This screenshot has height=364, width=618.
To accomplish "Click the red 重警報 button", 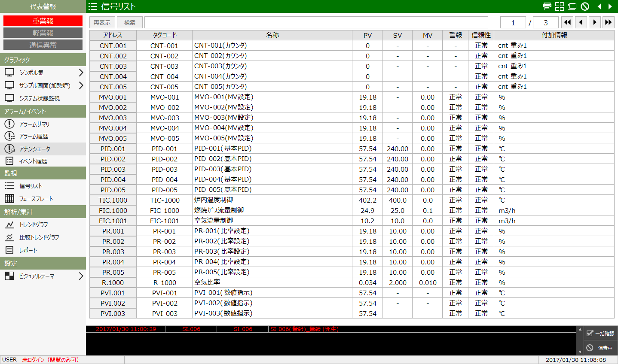I will [43, 21].
